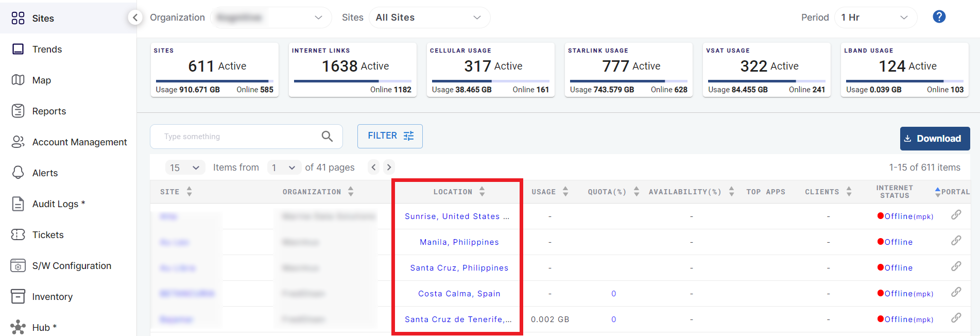Open Trends in the sidebar
The image size is (980, 336).
point(47,49)
